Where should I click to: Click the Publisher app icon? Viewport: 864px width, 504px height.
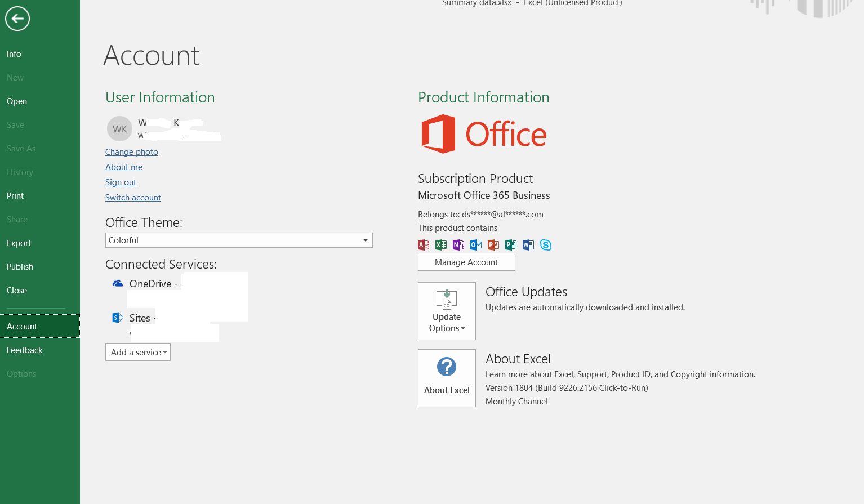(511, 245)
